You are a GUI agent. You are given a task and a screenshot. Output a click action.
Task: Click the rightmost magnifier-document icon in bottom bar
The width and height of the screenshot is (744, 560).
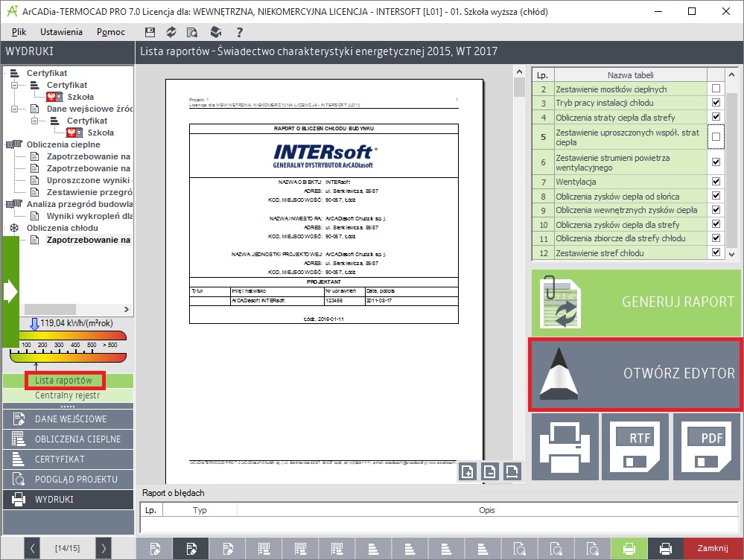[x=593, y=549]
